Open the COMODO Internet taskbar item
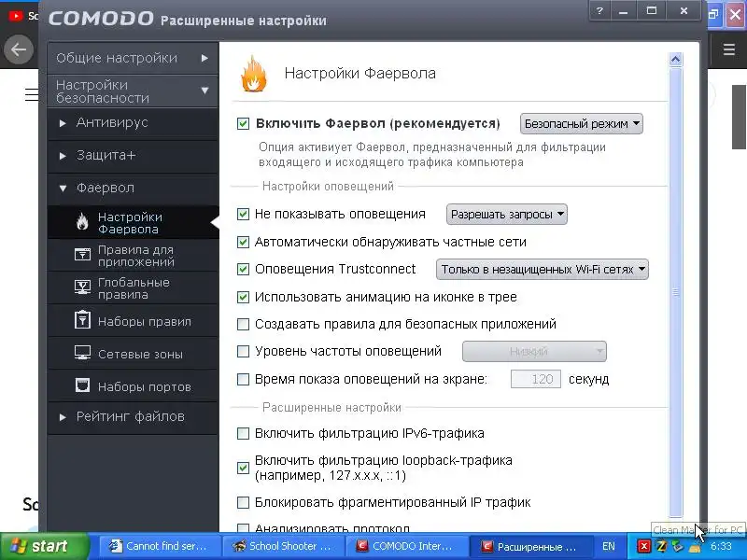Screen dimensions: 747x560 coord(406,546)
